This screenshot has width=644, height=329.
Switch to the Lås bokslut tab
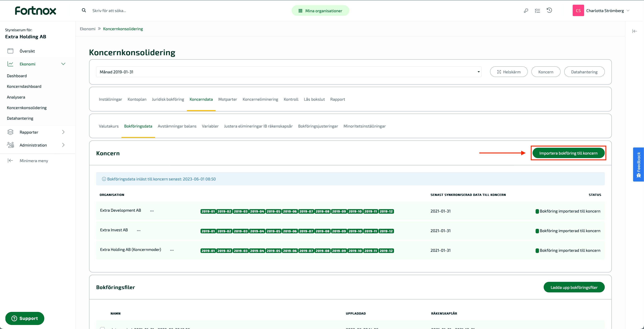[x=314, y=99]
